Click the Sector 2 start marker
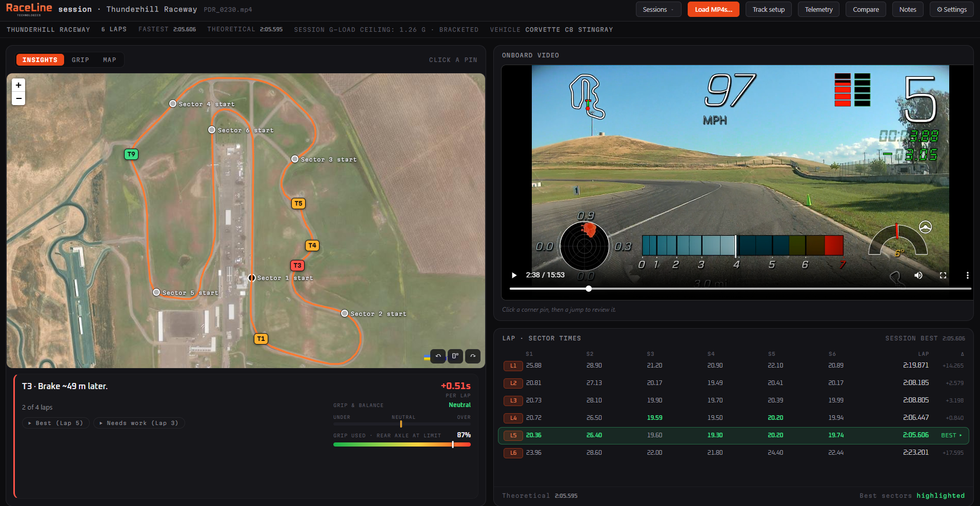 click(345, 313)
